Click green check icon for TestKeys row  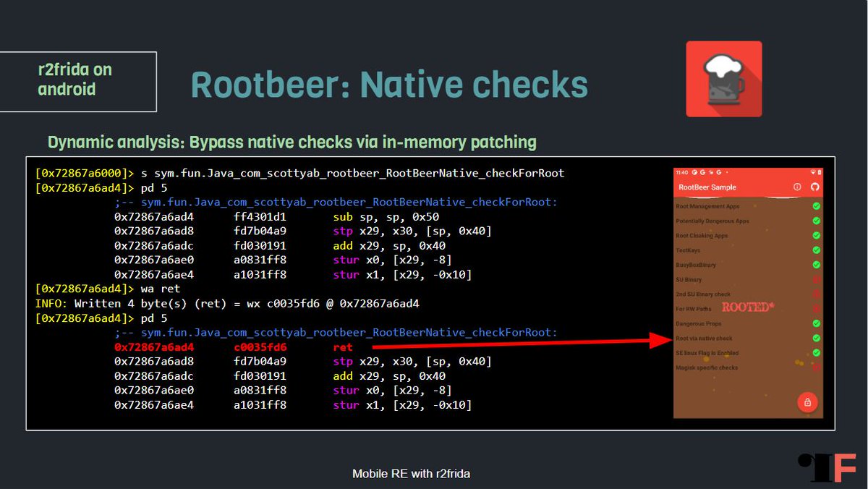816,250
